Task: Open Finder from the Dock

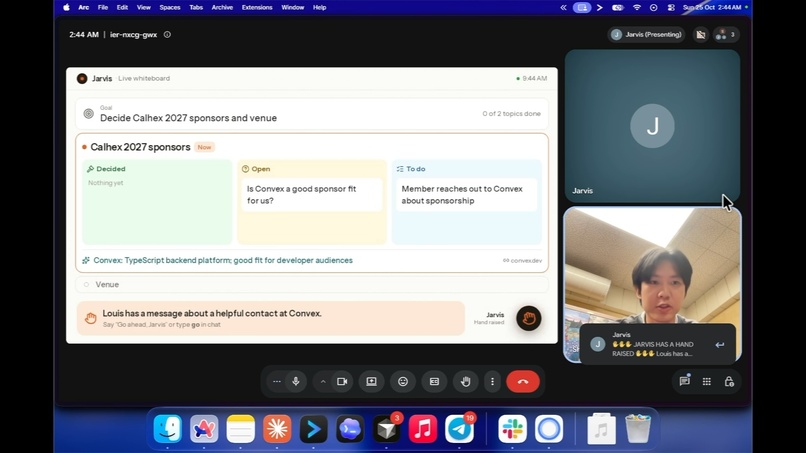Action: tap(168, 428)
